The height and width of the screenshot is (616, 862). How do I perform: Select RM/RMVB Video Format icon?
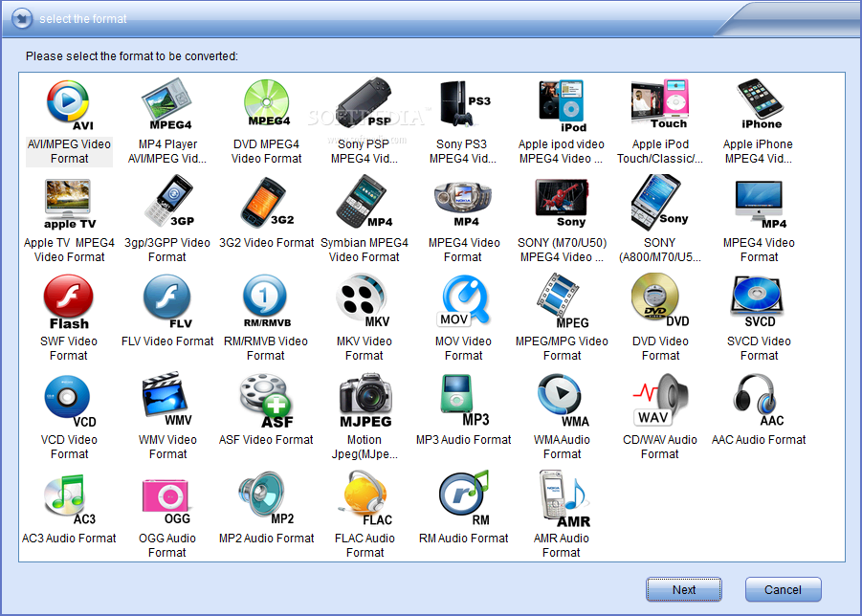click(x=267, y=301)
